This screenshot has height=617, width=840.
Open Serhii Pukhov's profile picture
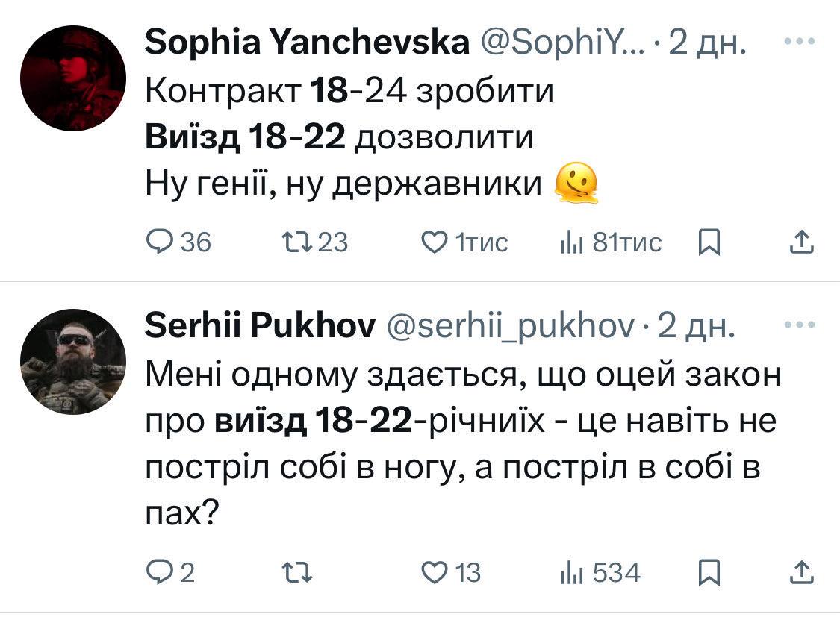[73, 361]
